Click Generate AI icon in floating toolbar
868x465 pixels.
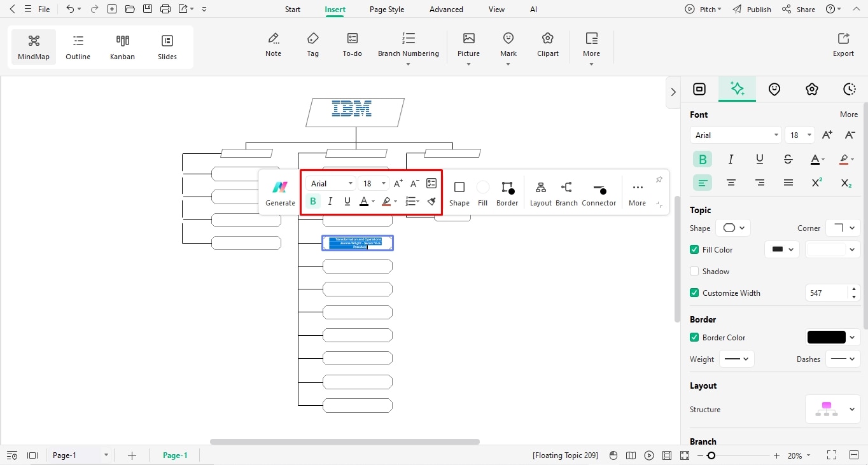coord(280,193)
